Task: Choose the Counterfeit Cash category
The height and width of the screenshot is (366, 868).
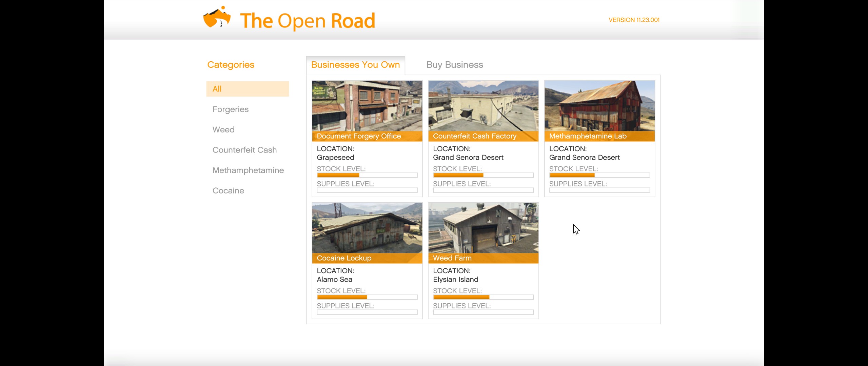Action: tap(244, 150)
